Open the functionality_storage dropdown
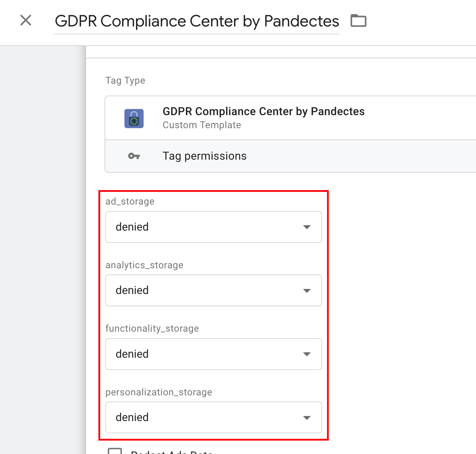Screen dimensions: 476x454 tap(213, 354)
